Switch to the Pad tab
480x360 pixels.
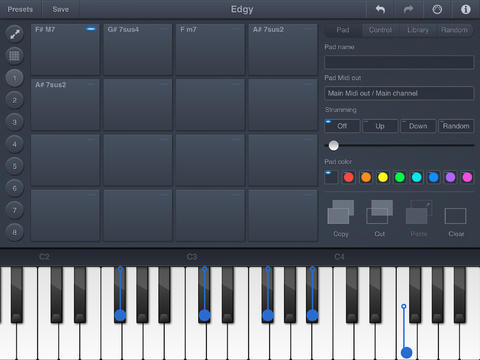pyautogui.click(x=343, y=30)
